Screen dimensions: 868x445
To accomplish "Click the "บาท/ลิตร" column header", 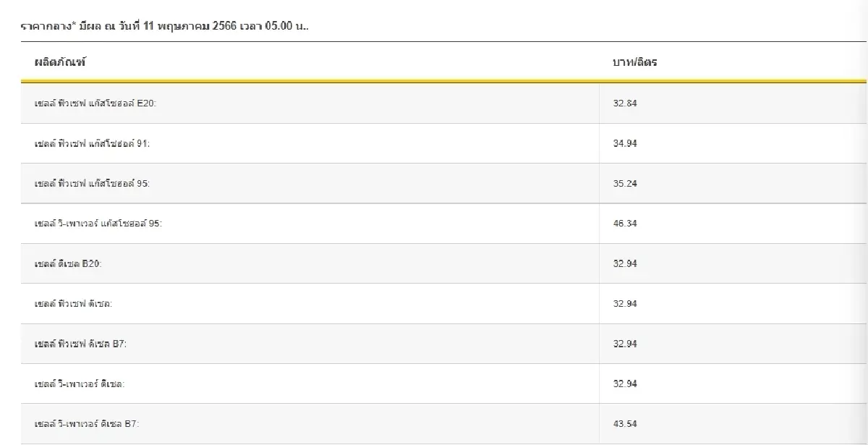I will click(x=634, y=62).
